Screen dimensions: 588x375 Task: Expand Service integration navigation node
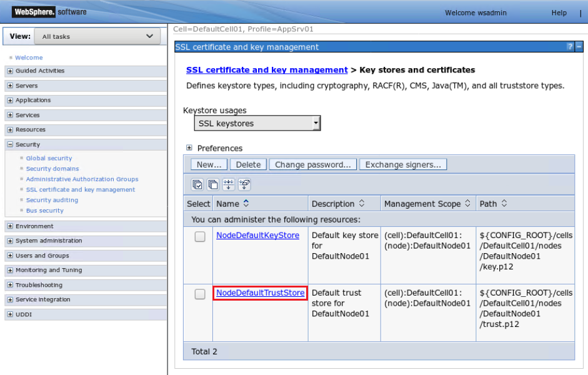coord(10,299)
